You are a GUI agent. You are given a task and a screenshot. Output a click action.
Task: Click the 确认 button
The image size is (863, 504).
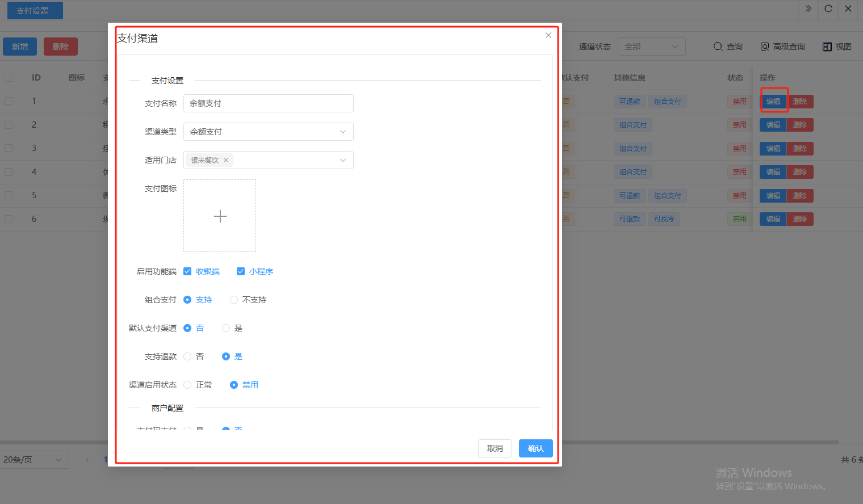(x=535, y=448)
